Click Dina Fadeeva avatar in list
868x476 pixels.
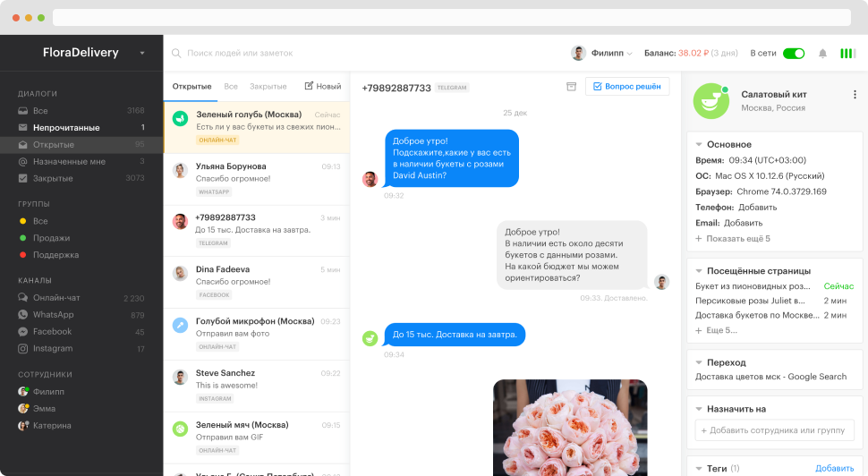[180, 273]
